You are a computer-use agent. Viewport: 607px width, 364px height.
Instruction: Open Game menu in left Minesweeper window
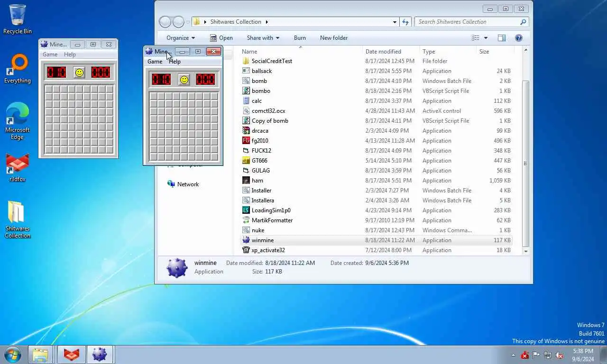click(x=50, y=55)
